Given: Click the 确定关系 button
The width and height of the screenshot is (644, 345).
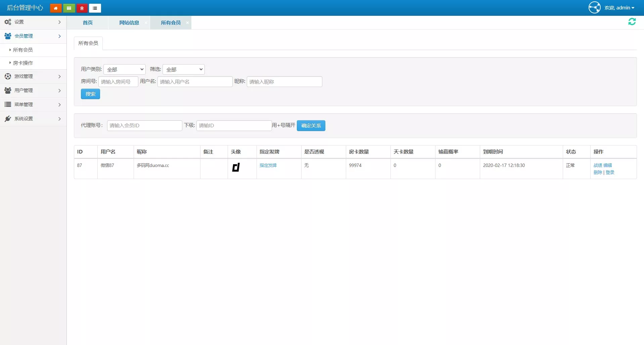Looking at the screenshot, I should (311, 126).
